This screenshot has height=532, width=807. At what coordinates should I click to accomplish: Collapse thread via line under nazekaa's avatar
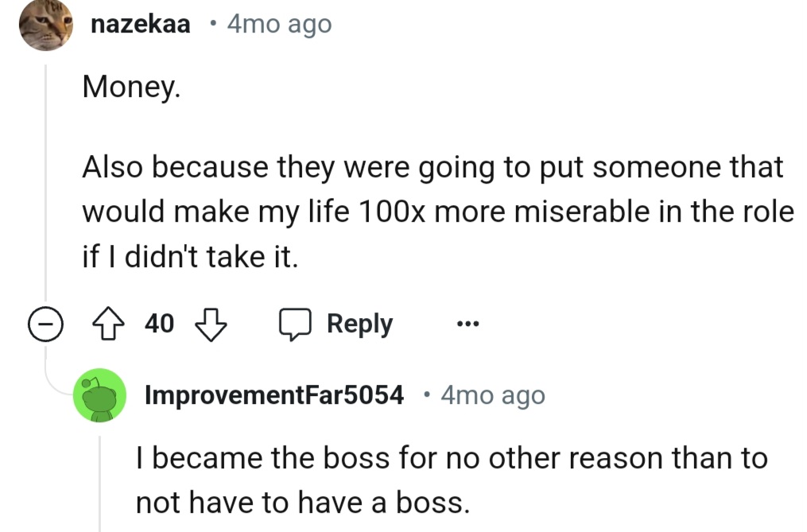pyautogui.click(x=46, y=183)
